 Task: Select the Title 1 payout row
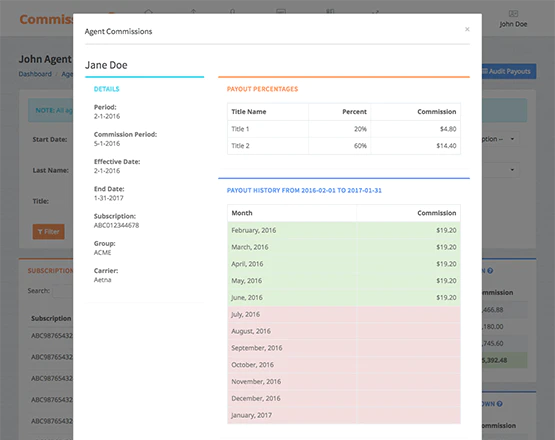tap(344, 129)
